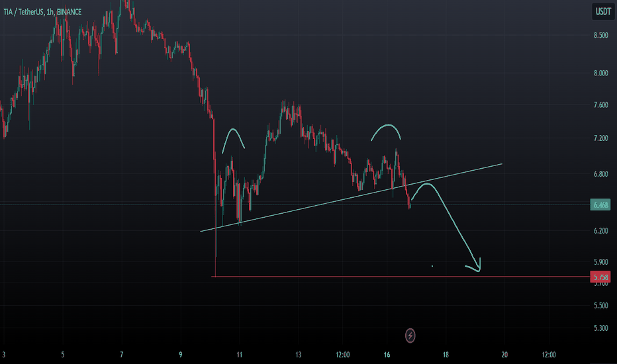Click date label 16 on time axis
This screenshot has height=364, width=617.
tap(387, 355)
